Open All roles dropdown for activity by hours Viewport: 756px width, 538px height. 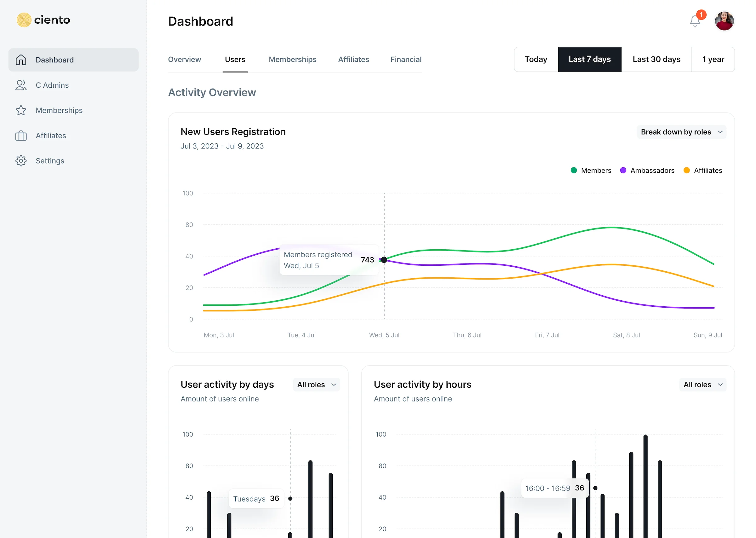click(703, 385)
